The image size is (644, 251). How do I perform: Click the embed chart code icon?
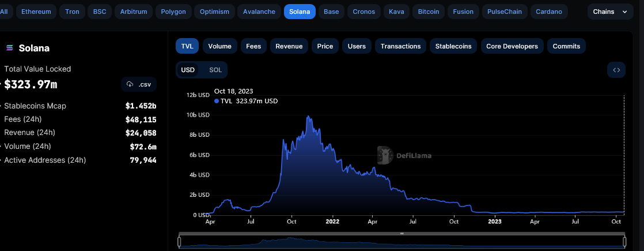pyautogui.click(x=616, y=70)
